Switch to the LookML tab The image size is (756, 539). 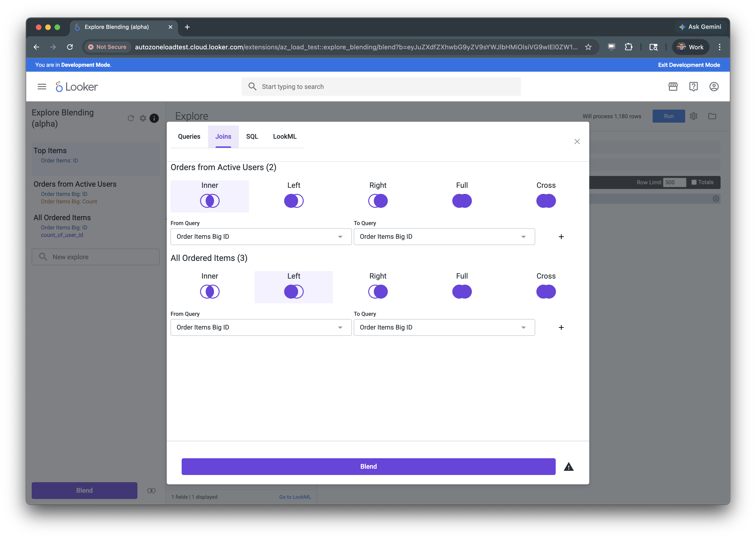[285, 136]
